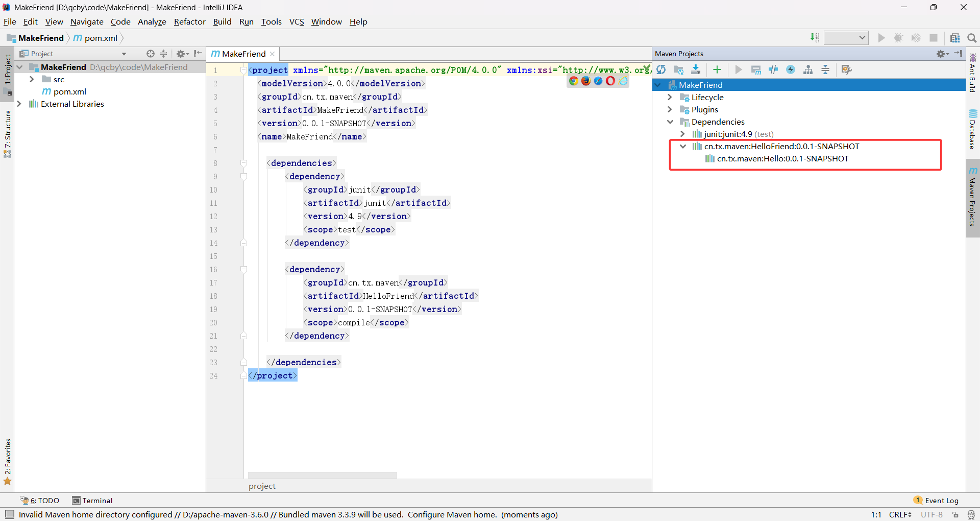The width and height of the screenshot is (980, 521).
Task: Click the Stop square icon
Action: (934, 38)
